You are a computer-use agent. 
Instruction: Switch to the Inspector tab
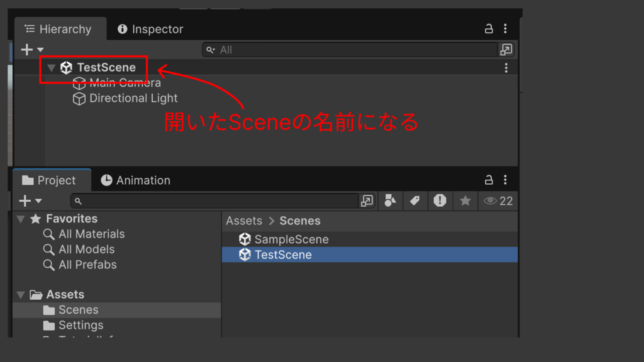(x=150, y=30)
